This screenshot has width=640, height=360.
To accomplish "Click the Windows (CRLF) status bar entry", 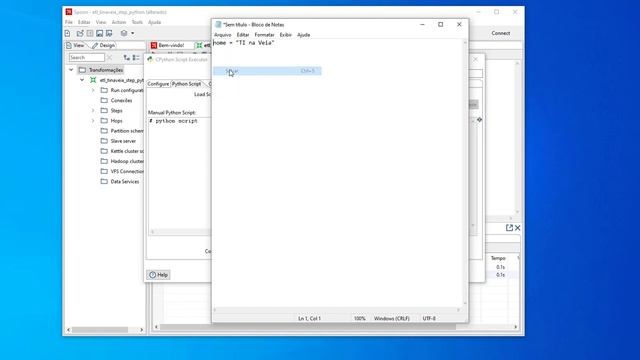I will pyautogui.click(x=391, y=318).
